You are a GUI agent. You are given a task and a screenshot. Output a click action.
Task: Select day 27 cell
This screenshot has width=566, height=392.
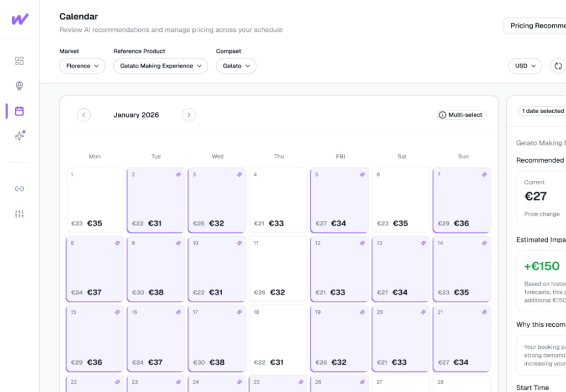401,383
